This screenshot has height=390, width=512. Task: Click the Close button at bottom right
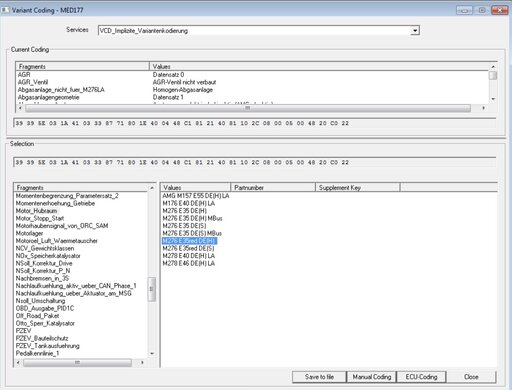click(x=471, y=377)
